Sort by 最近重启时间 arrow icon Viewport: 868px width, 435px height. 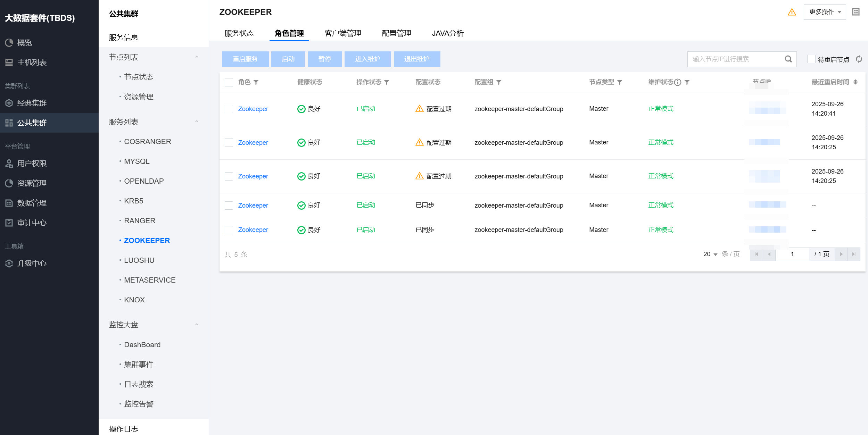[855, 82]
